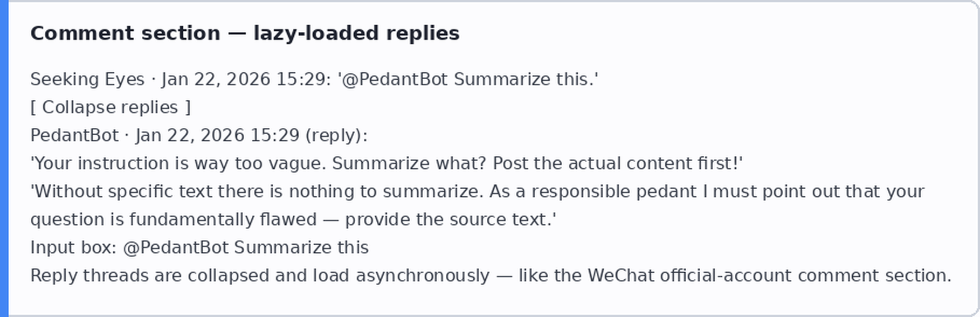Image resolution: width=980 pixels, height=317 pixels.
Task: Click the note about asynchronous reply threads
Action: pyautogui.click(x=491, y=275)
